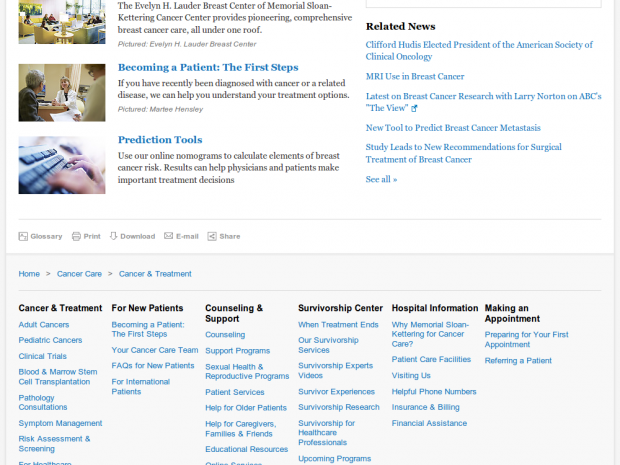Screen dimensions: 620x465
Task: Click external link icon after "The View"
Action: coord(414,108)
